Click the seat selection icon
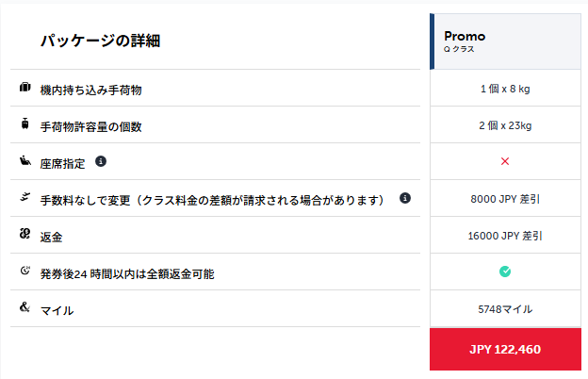Viewport: 588px width, 379px height. (x=25, y=160)
